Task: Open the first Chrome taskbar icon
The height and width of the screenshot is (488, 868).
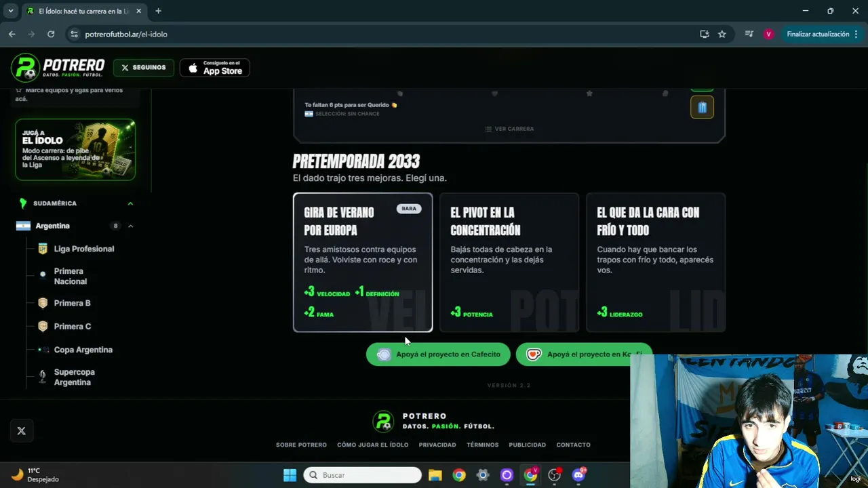Action: [459, 475]
